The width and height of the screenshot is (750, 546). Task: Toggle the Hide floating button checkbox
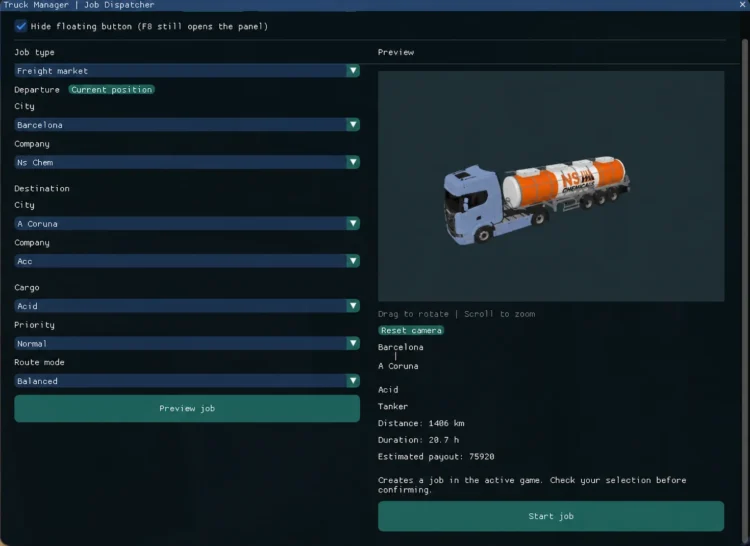[21, 26]
